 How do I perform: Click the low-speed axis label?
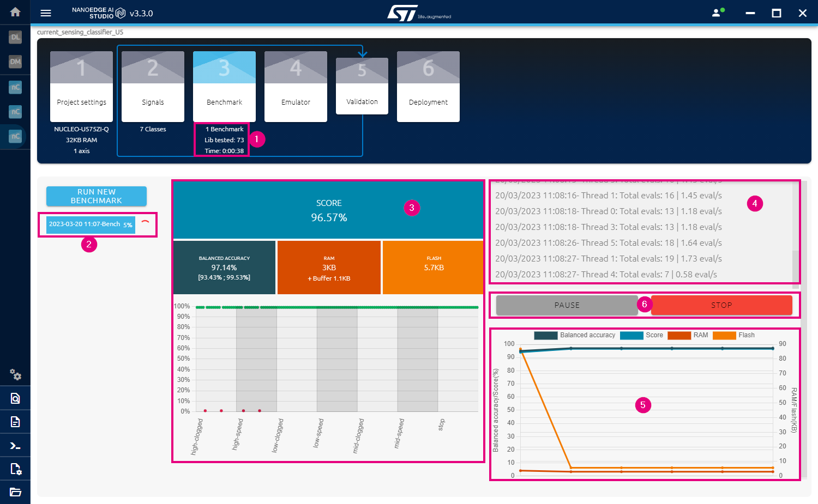click(318, 433)
